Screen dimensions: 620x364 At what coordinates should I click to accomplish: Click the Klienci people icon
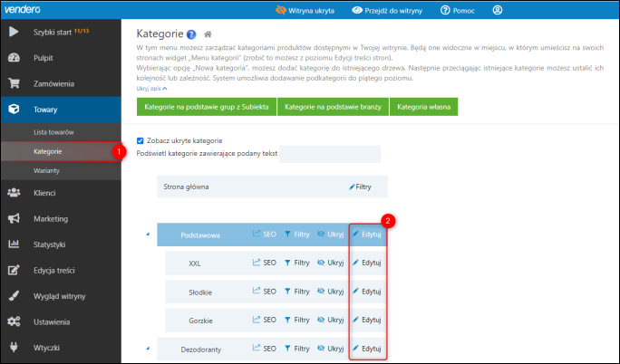(x=14, y=193)
